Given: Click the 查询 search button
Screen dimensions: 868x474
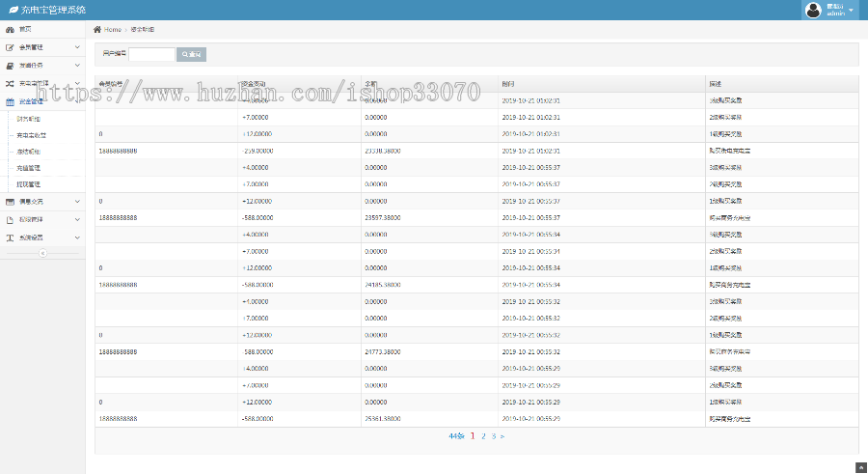Looking at the screenshot, I should [192, 54].
